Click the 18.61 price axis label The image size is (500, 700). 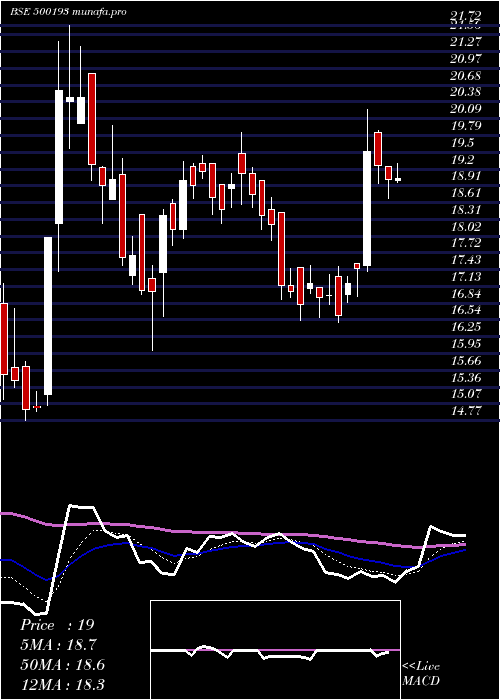pos(466,192)
